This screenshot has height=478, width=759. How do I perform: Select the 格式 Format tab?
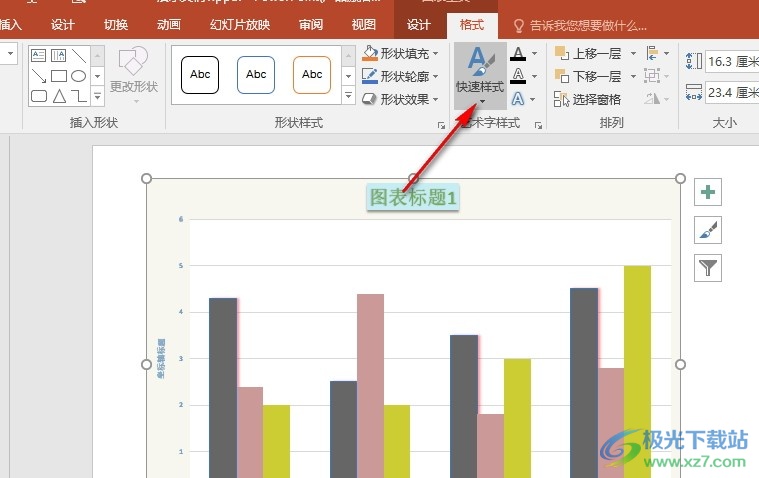pos(471,25)
